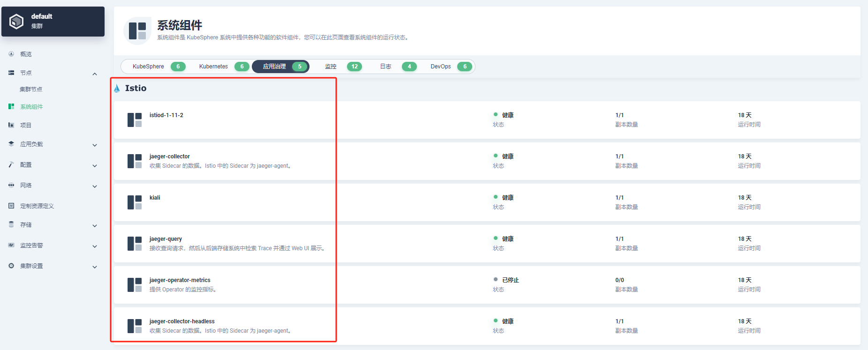Click the jaeger-operator-metrics component icon
868x350 pixels.
(x=135, y=285)
